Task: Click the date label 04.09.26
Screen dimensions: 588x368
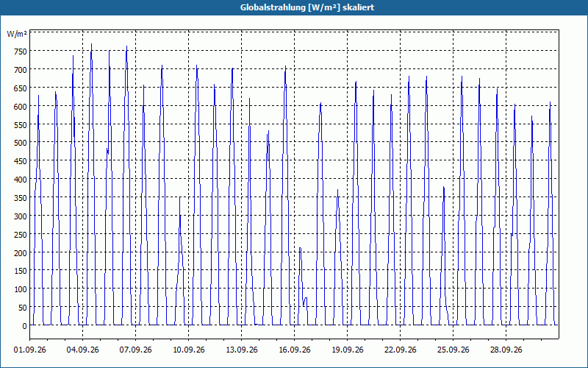Action: coord(82,350)
